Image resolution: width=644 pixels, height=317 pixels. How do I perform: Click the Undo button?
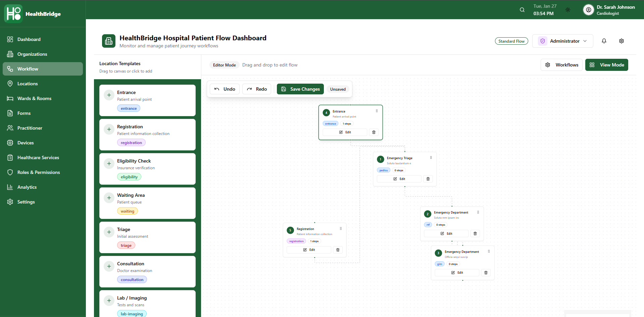[x=225, y=89]
